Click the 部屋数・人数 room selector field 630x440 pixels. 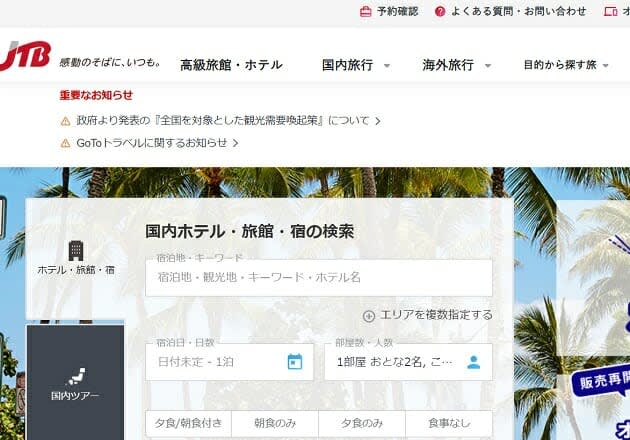click(395, 362)
